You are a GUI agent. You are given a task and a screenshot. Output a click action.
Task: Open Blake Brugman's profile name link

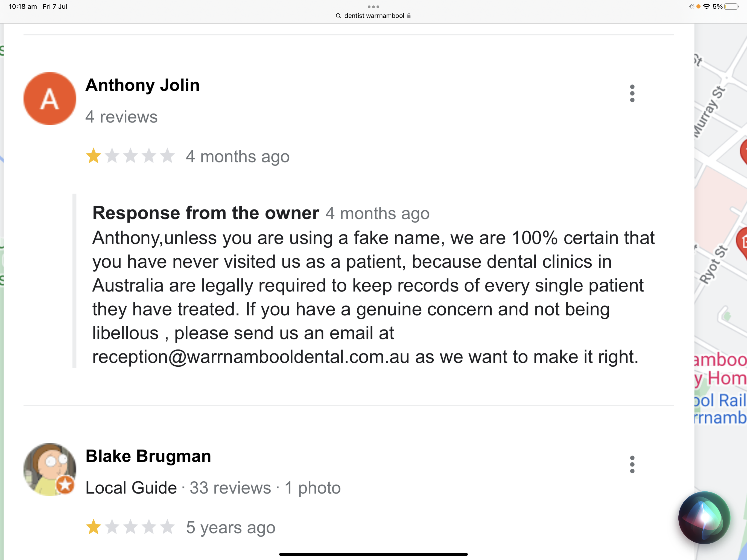pos(148,456)
